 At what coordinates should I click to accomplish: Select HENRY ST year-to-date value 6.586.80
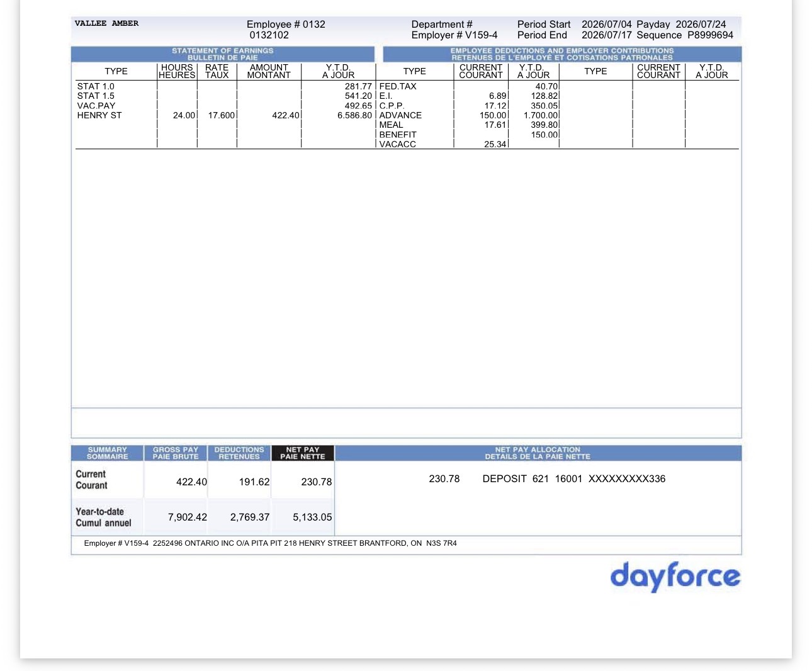[x=355, y=115]
